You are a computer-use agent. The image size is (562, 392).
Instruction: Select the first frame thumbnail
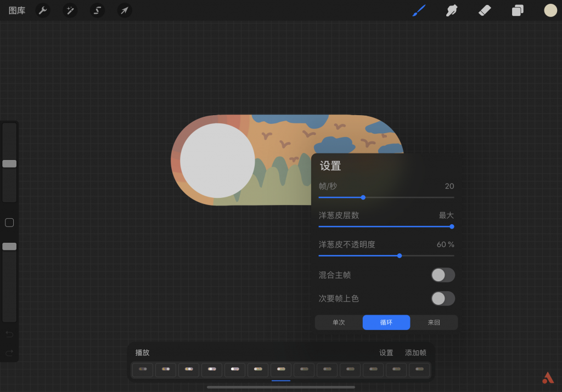click(143, 370)
